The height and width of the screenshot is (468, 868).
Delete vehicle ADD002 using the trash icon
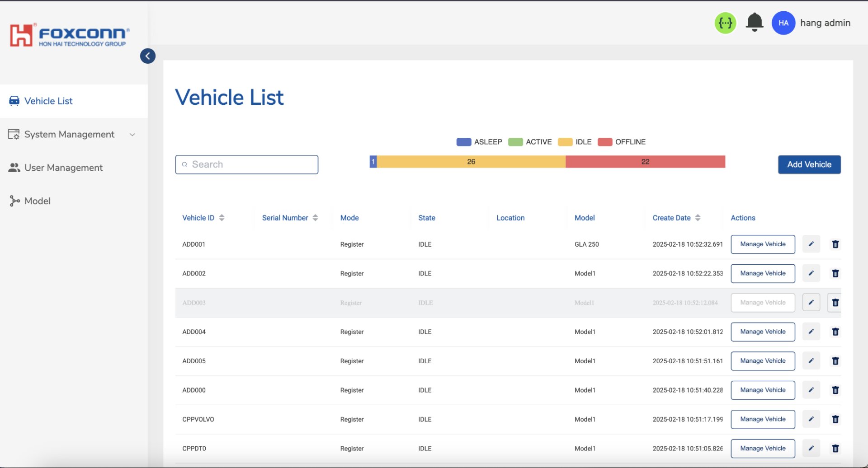pos(835,274)
